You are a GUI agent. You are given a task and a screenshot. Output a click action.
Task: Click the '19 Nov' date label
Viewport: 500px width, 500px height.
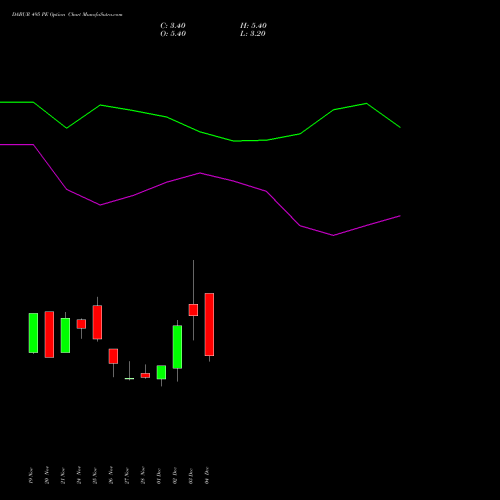[x=31, y=476]
